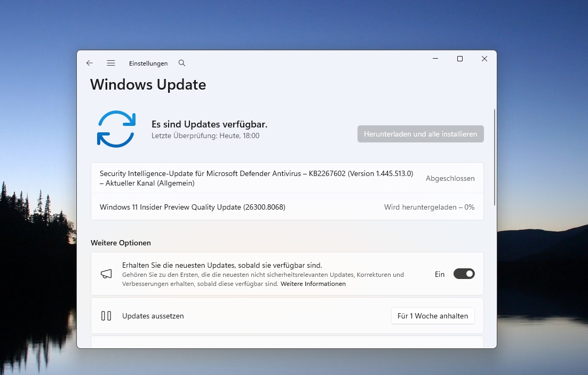Maximize the Einstellungen window
The width and height of the screenshot is (588, 375).
460,59
